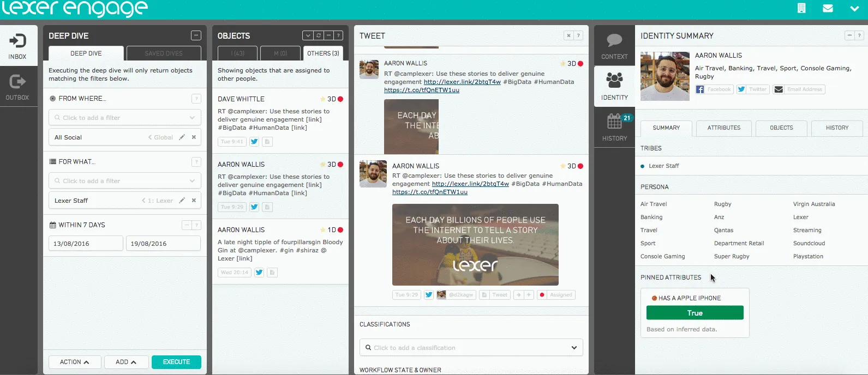Open help in Tweet panel header

[x=578, y=35]
